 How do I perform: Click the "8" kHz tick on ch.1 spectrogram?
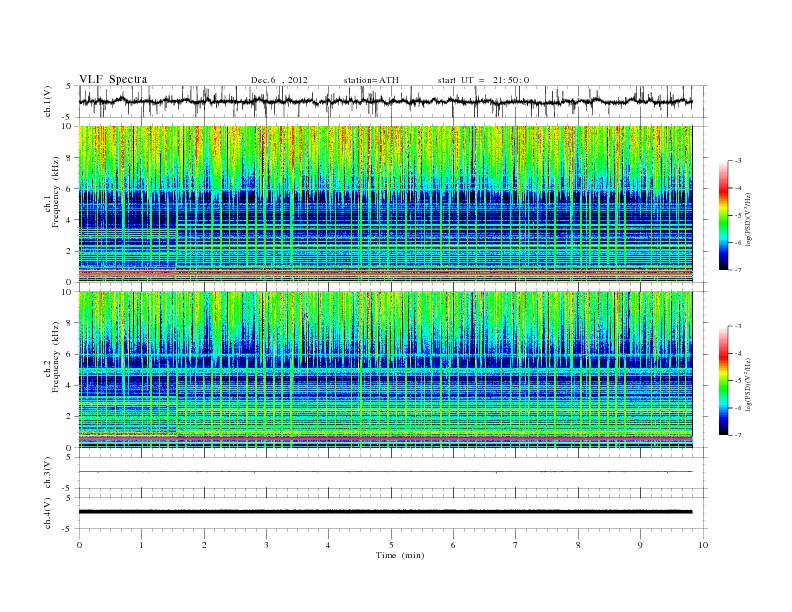pos(70,158)
